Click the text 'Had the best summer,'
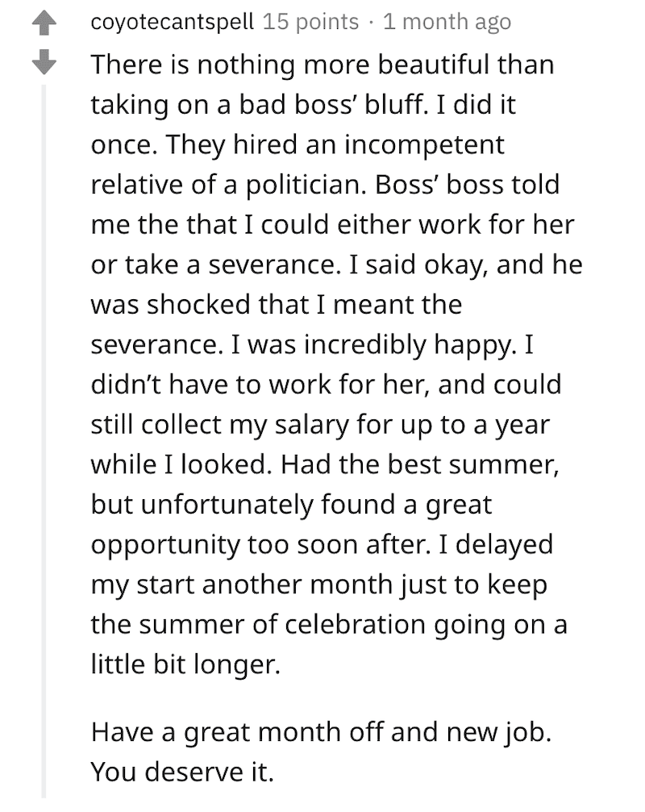Screen dimensions: 645x812 pos(420,464)
